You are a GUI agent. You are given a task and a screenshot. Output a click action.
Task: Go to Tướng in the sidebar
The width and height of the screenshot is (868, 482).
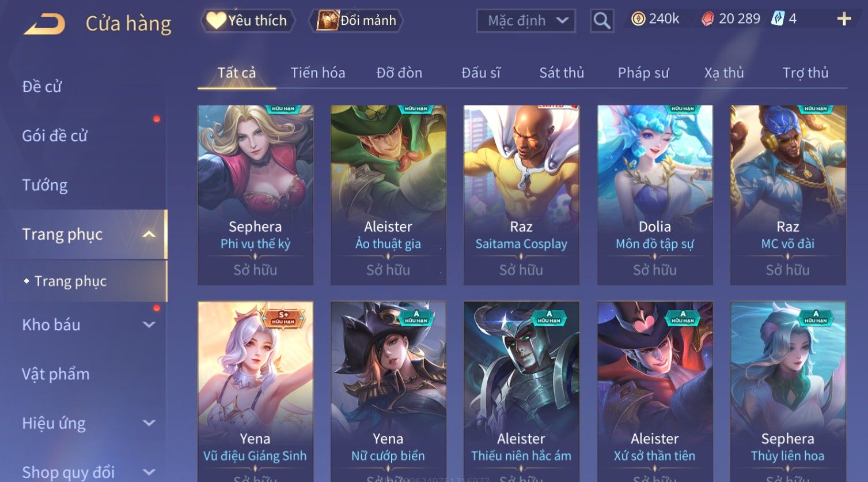45,185
